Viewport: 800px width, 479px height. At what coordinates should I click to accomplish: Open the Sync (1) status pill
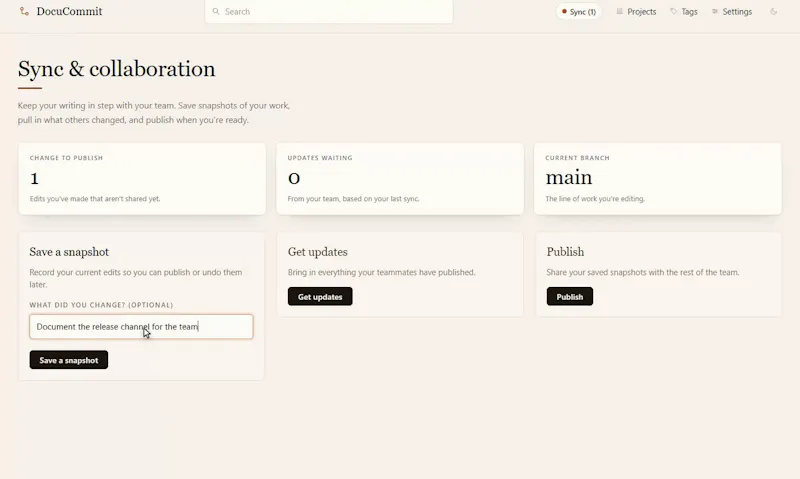[x=579, y=12]
